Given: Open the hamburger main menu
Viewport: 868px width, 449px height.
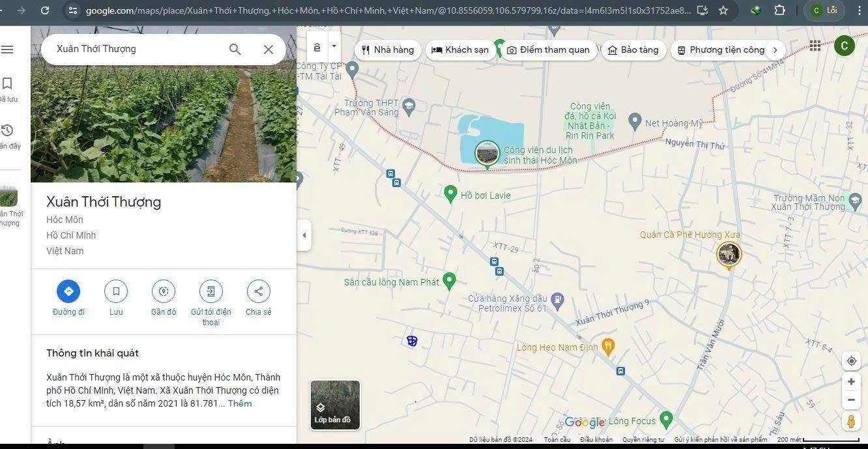Looking at the screenshot, I should (8, 50).
